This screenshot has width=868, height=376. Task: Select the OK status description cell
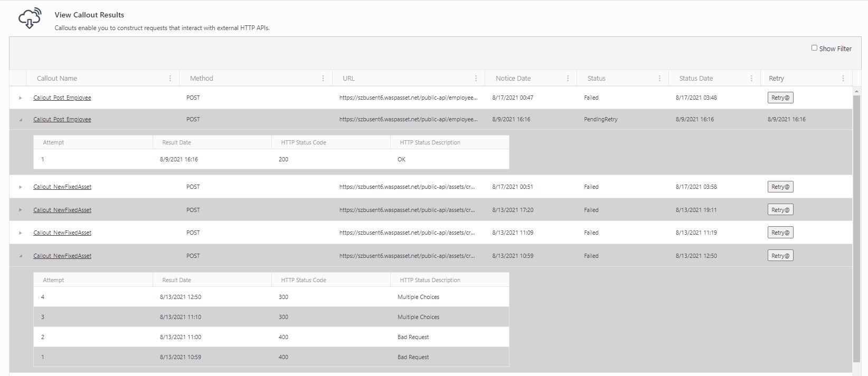tap(401, 159)
